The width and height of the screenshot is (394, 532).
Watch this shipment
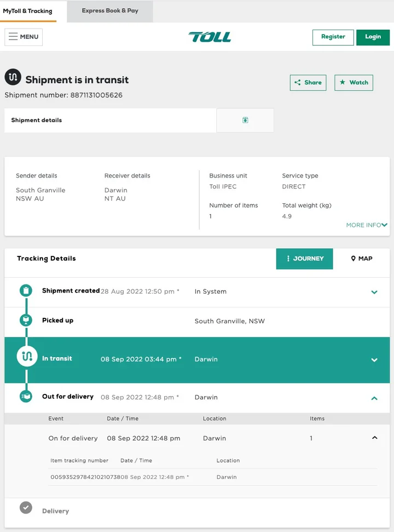coord(354,83)
